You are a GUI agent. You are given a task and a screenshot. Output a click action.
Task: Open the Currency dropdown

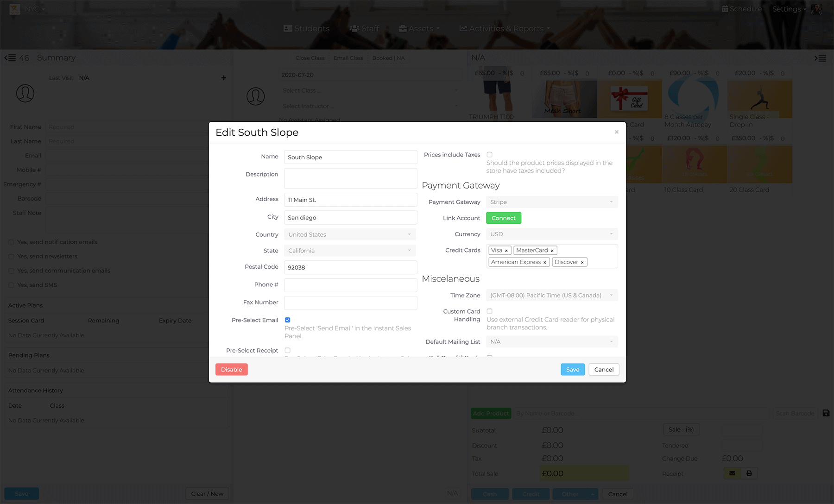coord(551,234)
